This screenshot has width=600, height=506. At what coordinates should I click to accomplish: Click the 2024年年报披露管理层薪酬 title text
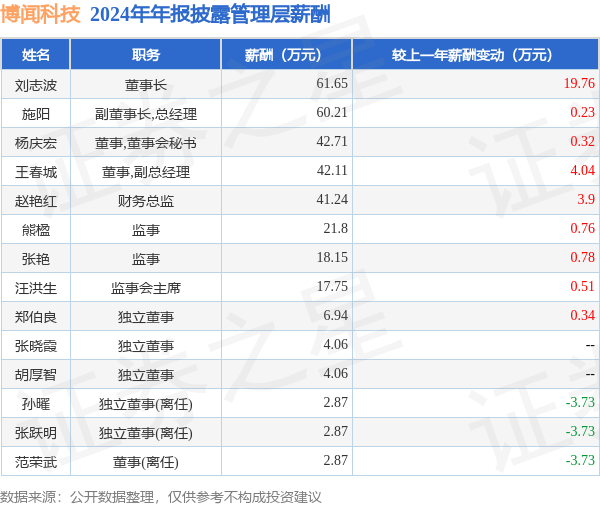pyautogui.click(x=210, y=15)
